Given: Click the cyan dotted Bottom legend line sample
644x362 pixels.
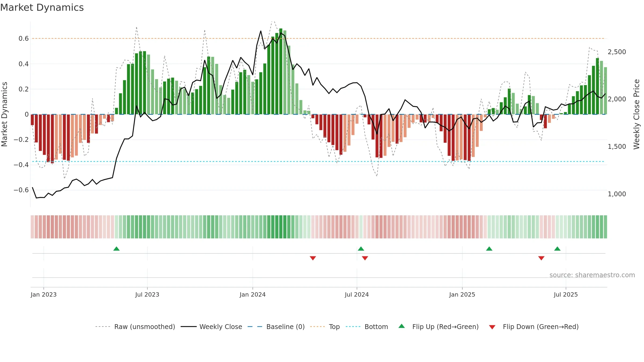Looking at the screenshot, I should pos(353,327).
